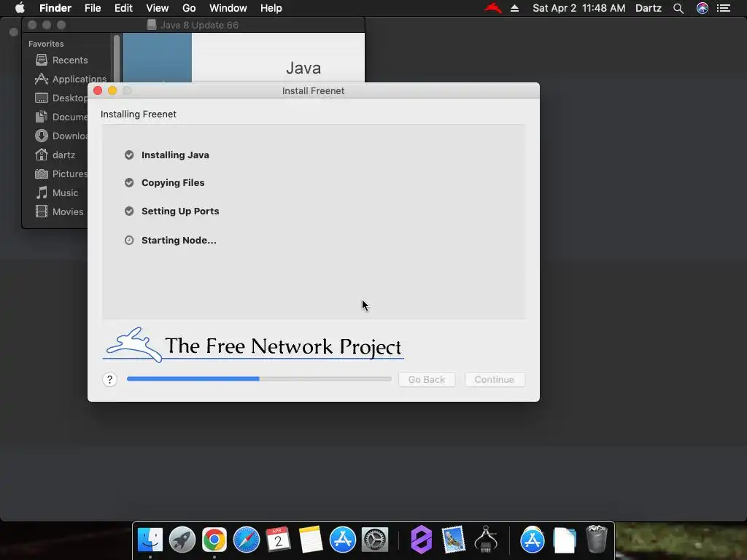The width and height of the screenshot is (747, 560).
Task: Open Safari compass icon in Dock
Action: [x=247, y=540]
